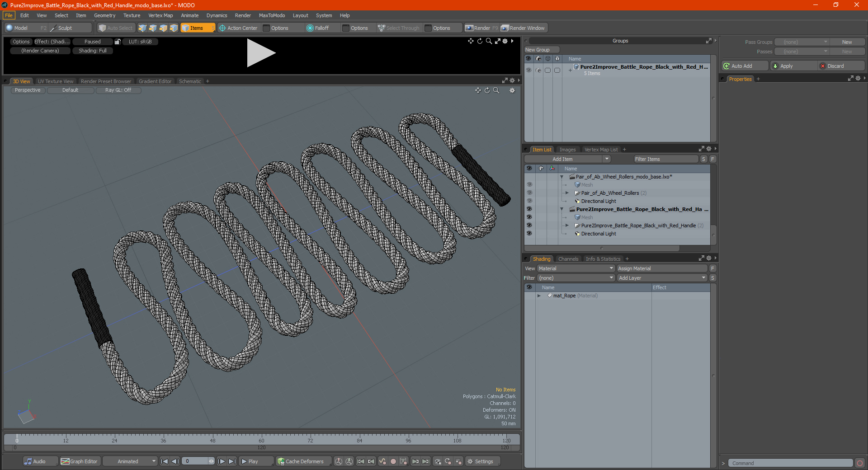Viewport: 868px width, 470px height.
Task: Enable Select Through mode
Action: (399, 28)
